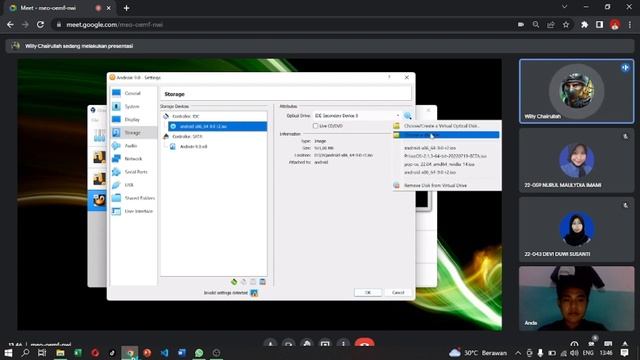
Task: Pick the pop-os 22.04 iso from recent disks
Action: [x=439, y=164]
